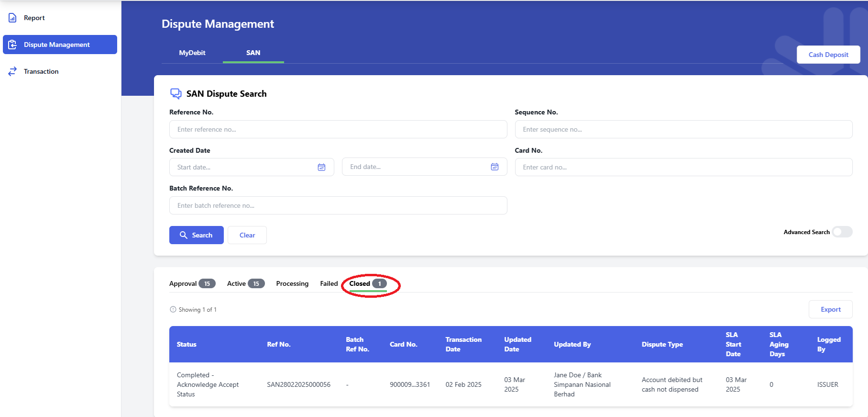Viewport: 868px width, 417px height.
Task: Open the Processing status tab
Action: click(292, 283)
